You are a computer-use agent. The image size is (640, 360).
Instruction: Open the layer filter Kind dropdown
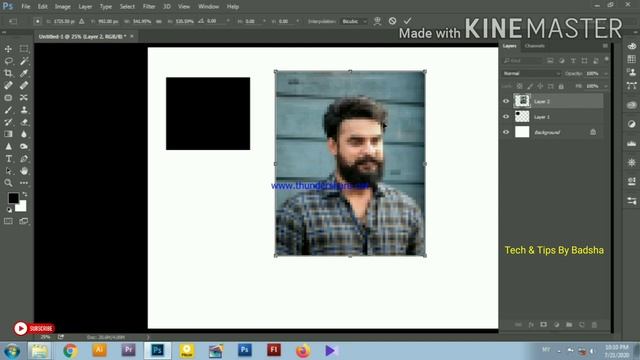(522, 61)
